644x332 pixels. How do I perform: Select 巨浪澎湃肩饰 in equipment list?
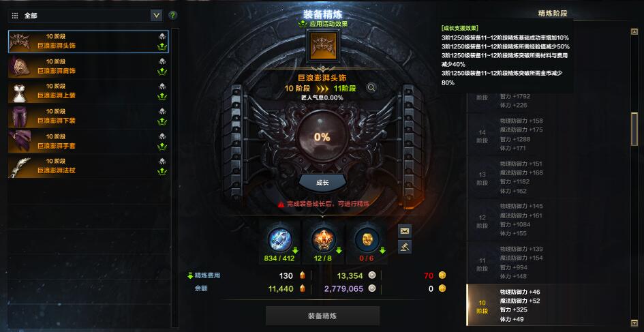tap(89, 67)
